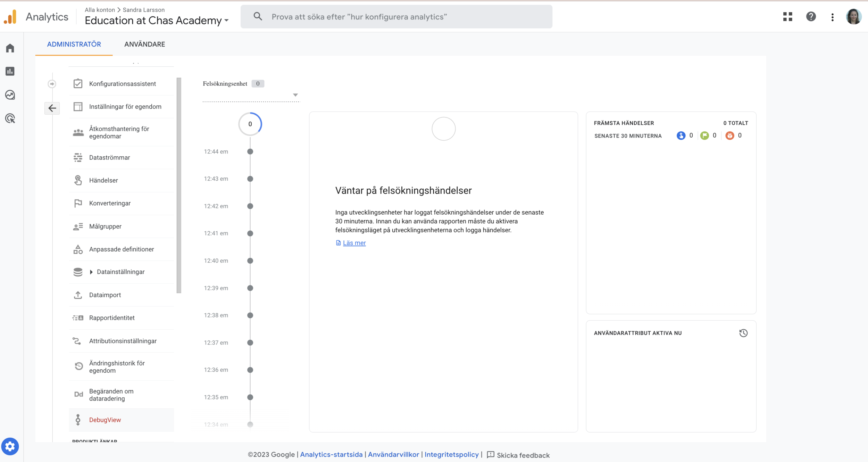
Task: Open the Advertising target icon in sidebar
Action: 10,118
